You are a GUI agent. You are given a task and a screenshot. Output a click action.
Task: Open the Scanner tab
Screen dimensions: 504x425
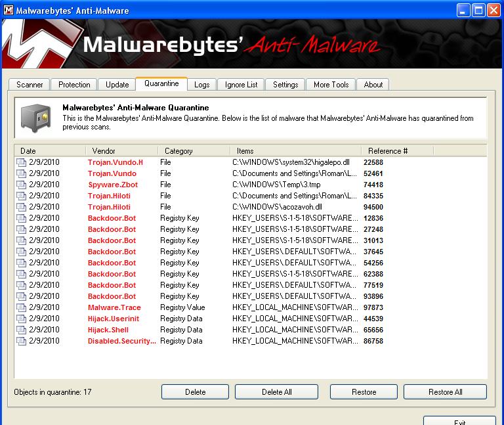pyautogui.click(x=30, y=85)
